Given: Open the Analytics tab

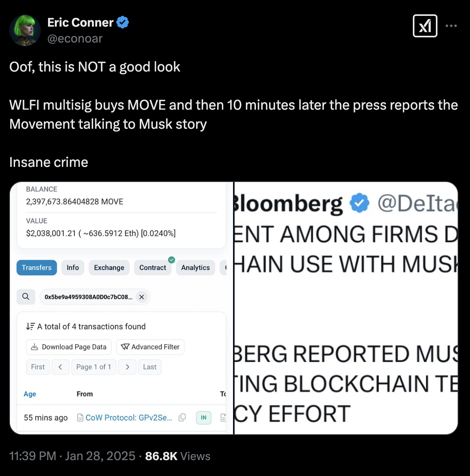Looking at the screenshot, I should point(195,267).
